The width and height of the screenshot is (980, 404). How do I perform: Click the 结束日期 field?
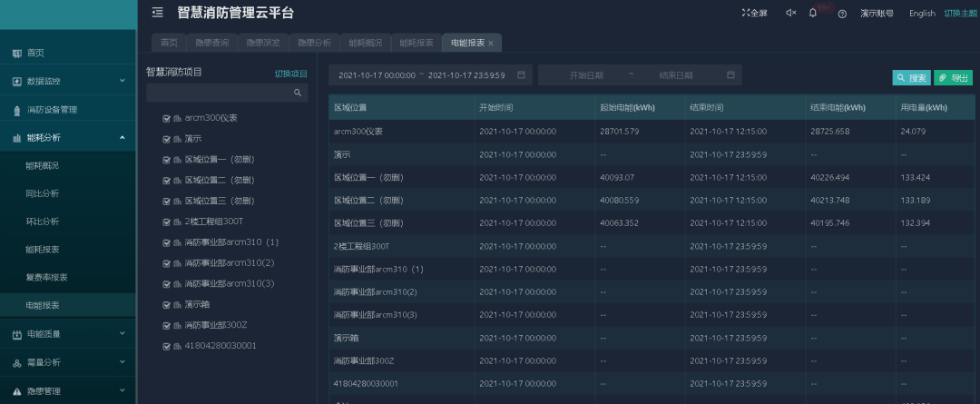(676, 75)
